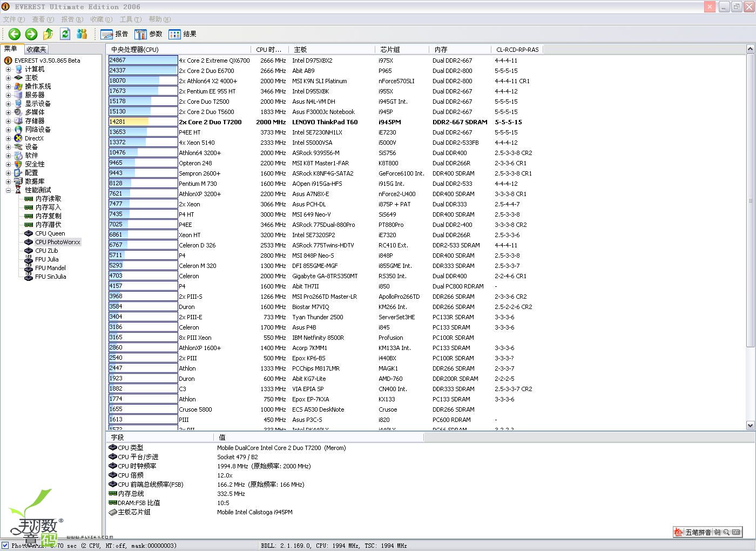Expand the 计算机 tree node
This screenshot has height=551, width=756.
coord(8,69)
